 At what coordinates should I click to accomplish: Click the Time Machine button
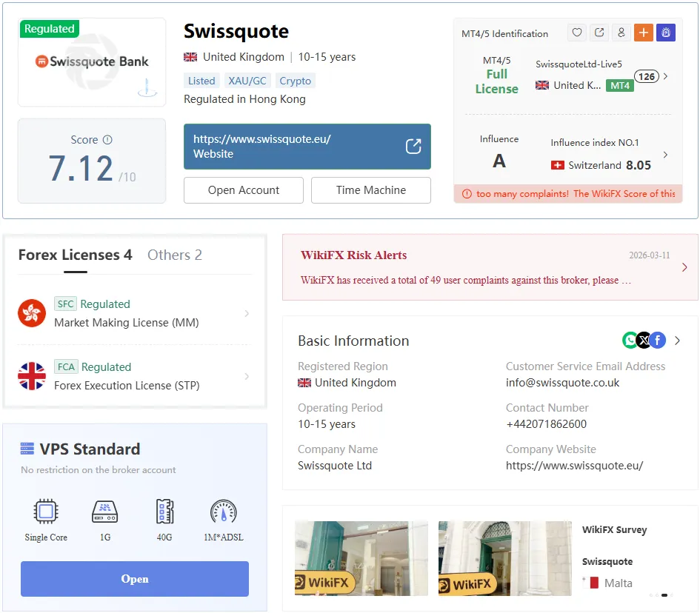371,190
